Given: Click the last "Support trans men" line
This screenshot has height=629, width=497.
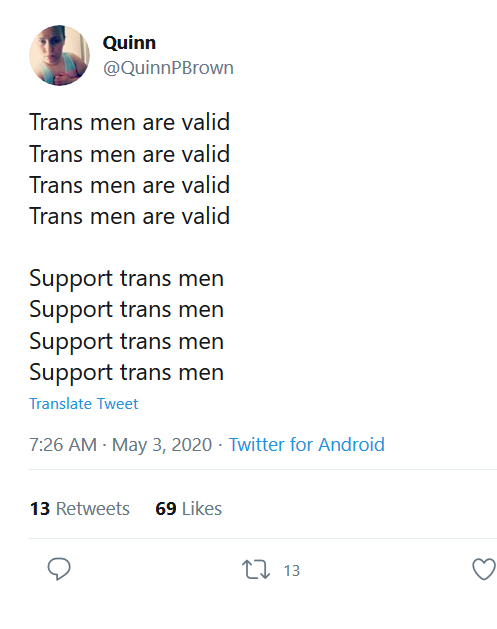Looking at the screenshot, I should 126,373.
